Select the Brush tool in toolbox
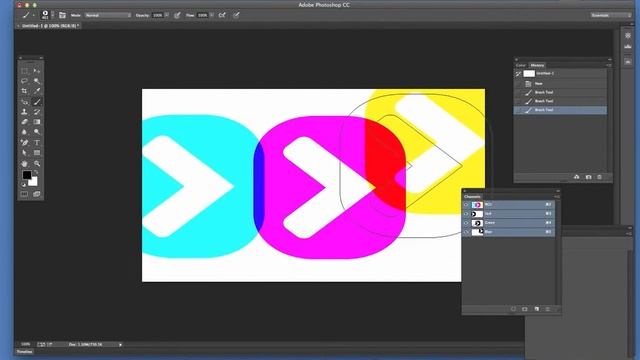Image resolution: width=640 pixels, height=360 pixels. (x=37, y=102)
